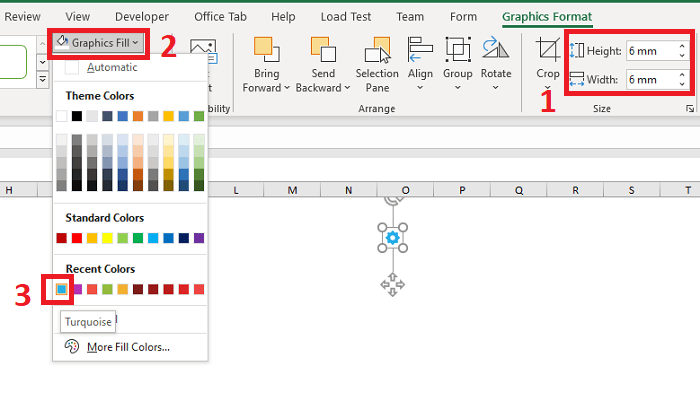The height and width of the screenshot is (401, 700).
Task: Select column H header
Action: point(9,190)
